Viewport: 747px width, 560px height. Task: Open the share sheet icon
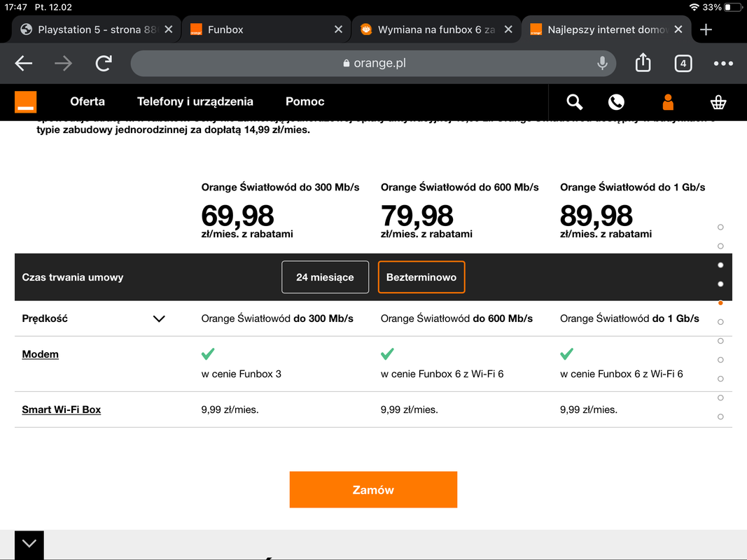643,62
